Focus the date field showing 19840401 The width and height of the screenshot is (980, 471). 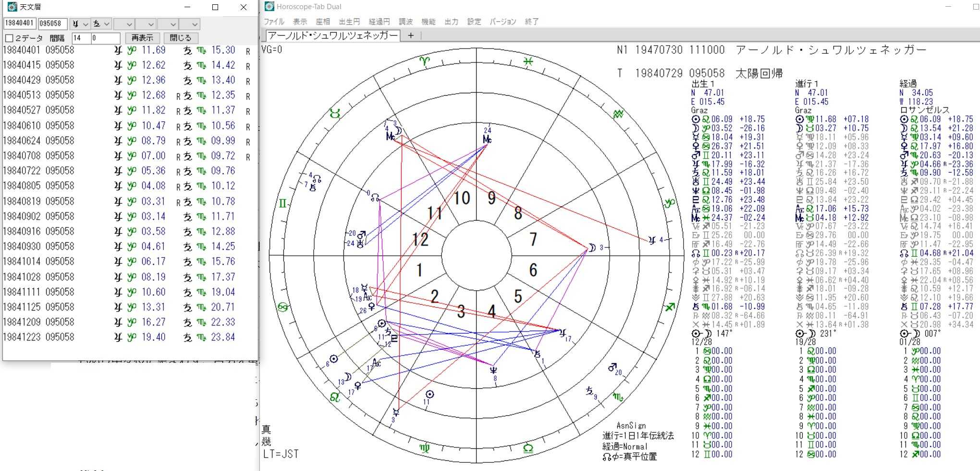(20, 24)
